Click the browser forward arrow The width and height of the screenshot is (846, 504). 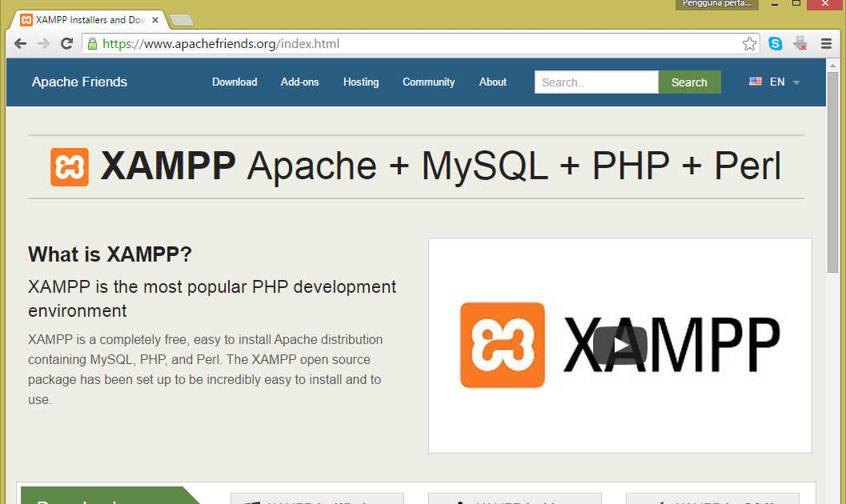(44, 44)
